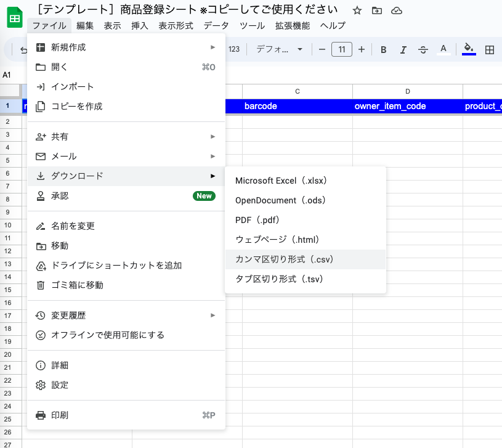Screen dimensions: 502x448
Task: Open the データ menu in menu bar
Action: pyautogui.click(x=216, y=26)
